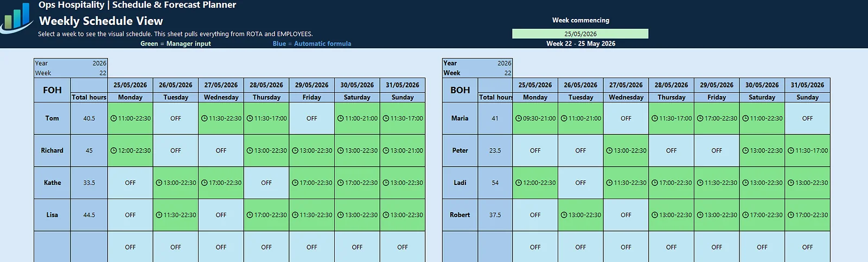Click the clock icon in Maria's Monday shift
This screenshot has height=262, width=868.
coord(519,118)
